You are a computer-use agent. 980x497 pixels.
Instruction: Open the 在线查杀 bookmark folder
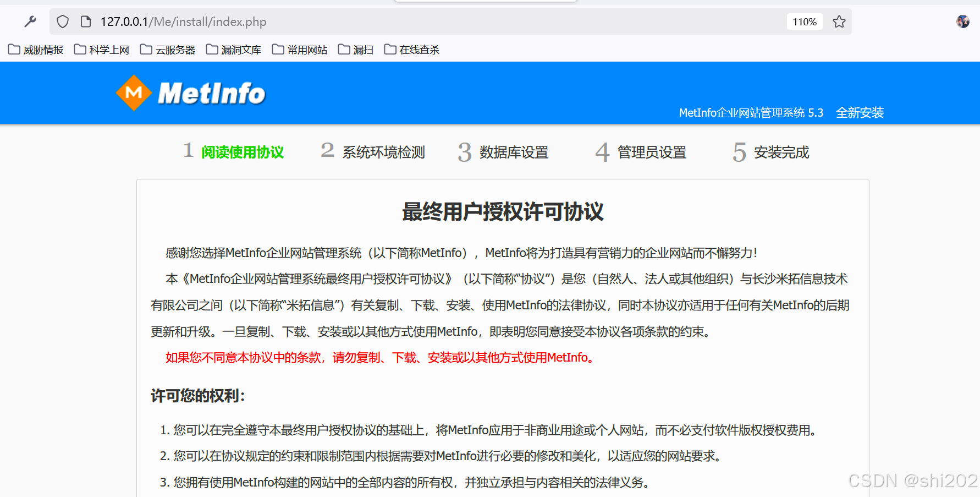tap(412, 50)
